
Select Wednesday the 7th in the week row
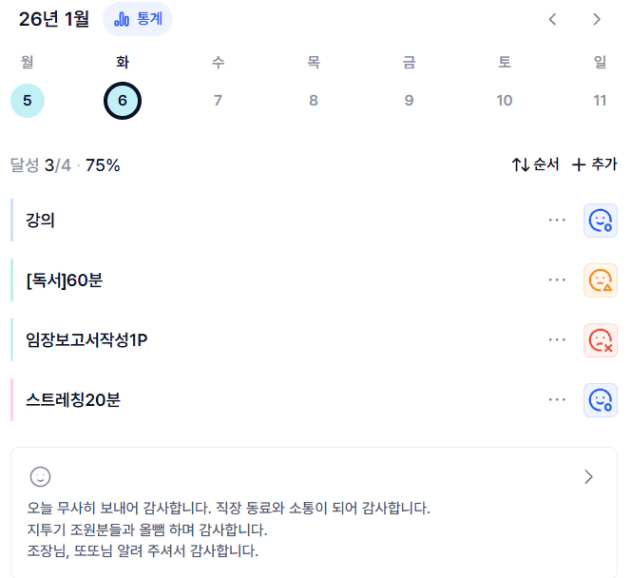point(218,100)
